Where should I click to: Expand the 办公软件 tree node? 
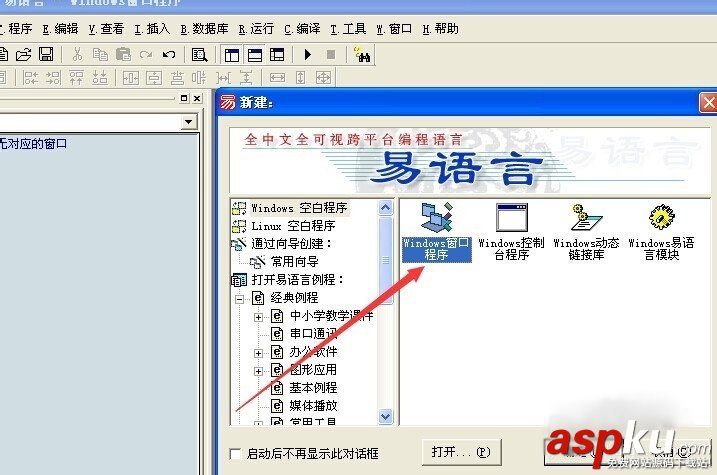tap(258, 353)
